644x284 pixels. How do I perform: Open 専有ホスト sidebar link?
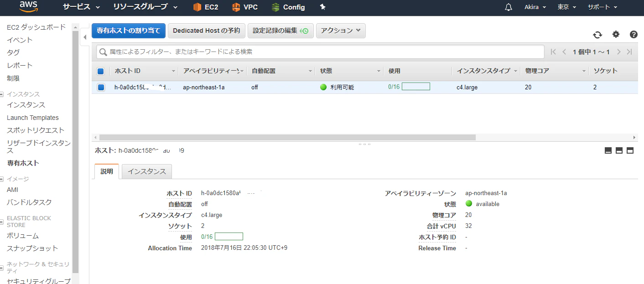pyautogui.click(x=23, y=163)
